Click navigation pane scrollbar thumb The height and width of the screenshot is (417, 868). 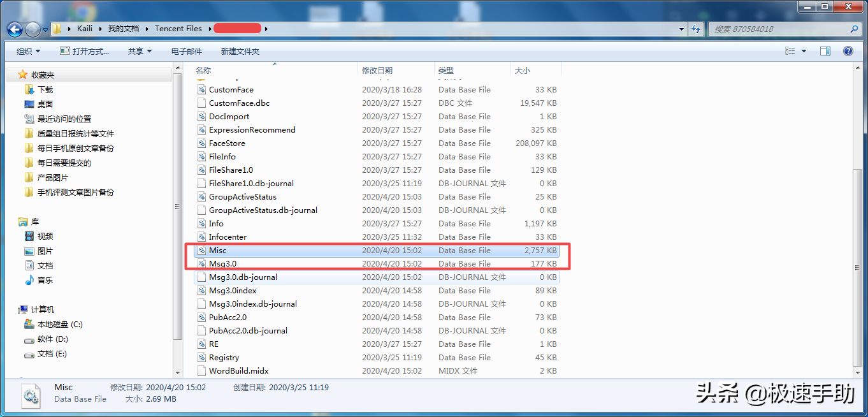pyautogui.click(x=178, y=206)
